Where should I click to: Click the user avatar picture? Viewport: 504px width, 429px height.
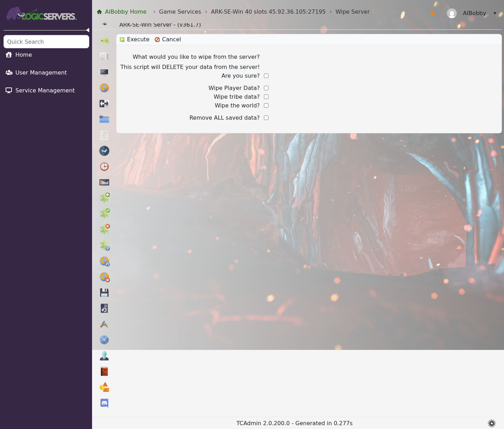pos(452,13)
